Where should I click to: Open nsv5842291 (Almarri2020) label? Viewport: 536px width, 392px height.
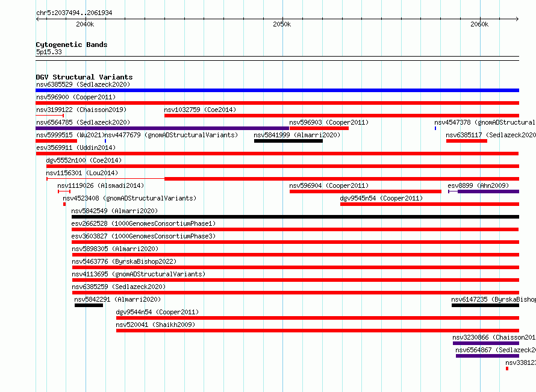(117, 299)
